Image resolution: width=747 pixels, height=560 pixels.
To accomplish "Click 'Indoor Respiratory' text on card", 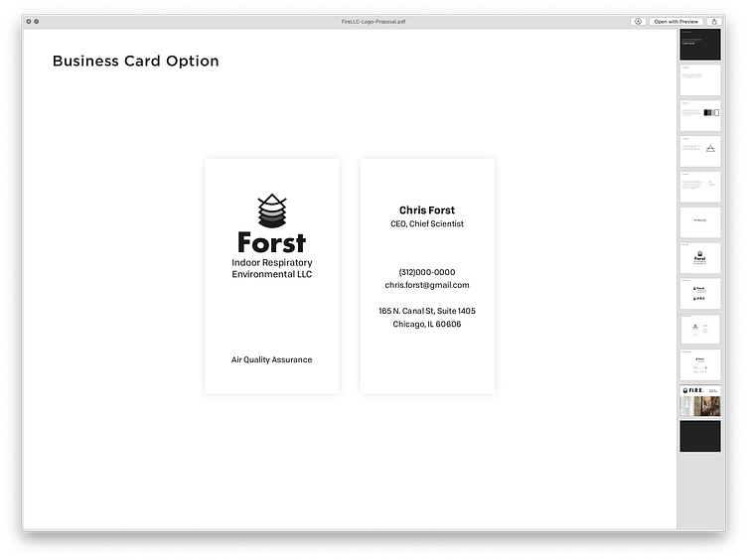I will click(272, 262).
